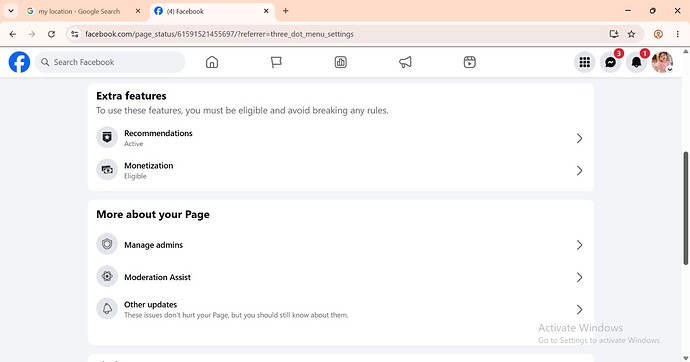
Task: Open the Reels video icon
Action: point(470,62)
